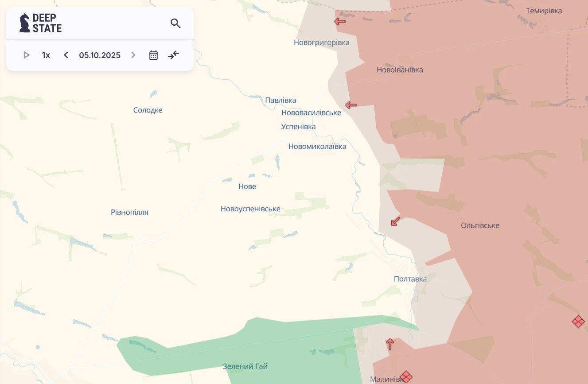Change the 1x playback speed

[46, 55]
